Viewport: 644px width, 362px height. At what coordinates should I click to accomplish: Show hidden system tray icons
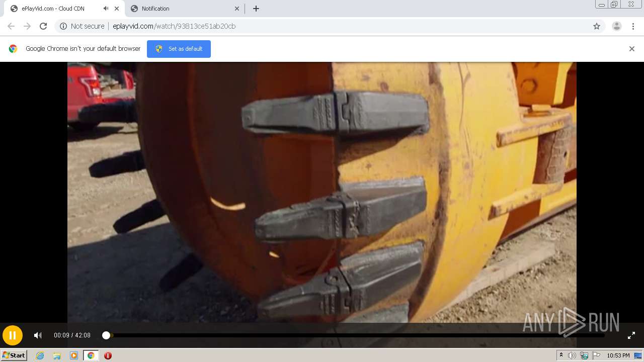tap(561, 355)
